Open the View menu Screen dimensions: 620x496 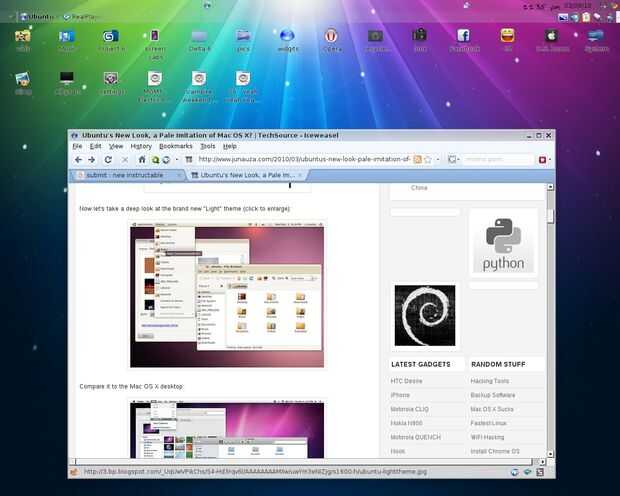click(116, 146)
